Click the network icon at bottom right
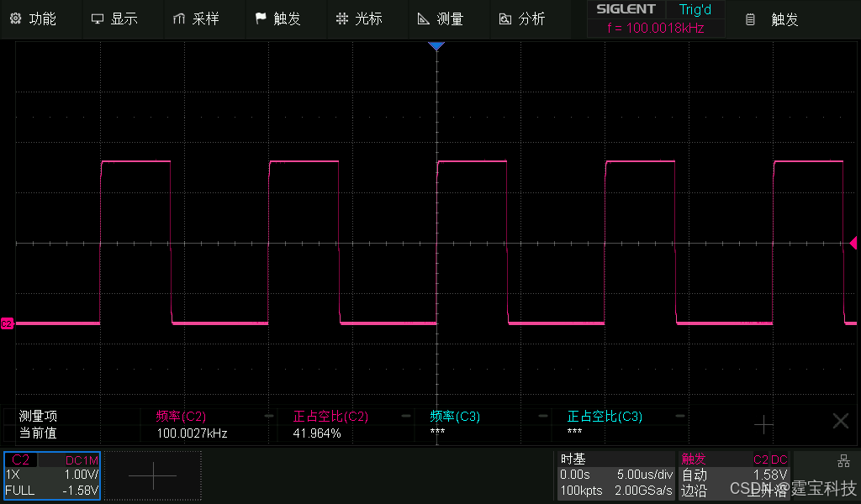The height and width of the screenshot is (504, 861). click(843, 460)
